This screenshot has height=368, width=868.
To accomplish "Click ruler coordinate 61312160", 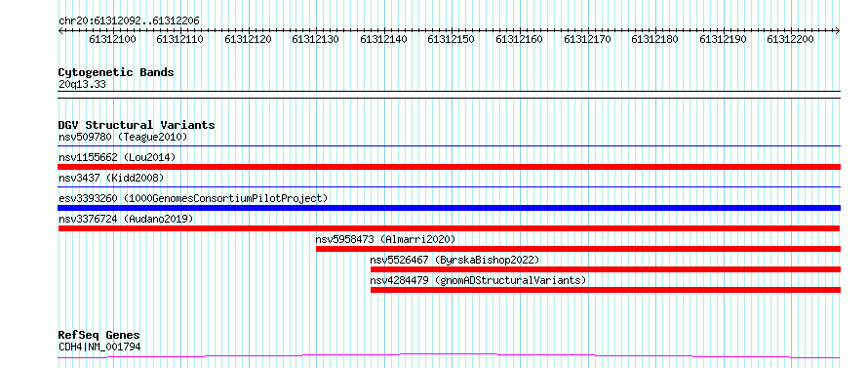I will [x=519, y=39].
